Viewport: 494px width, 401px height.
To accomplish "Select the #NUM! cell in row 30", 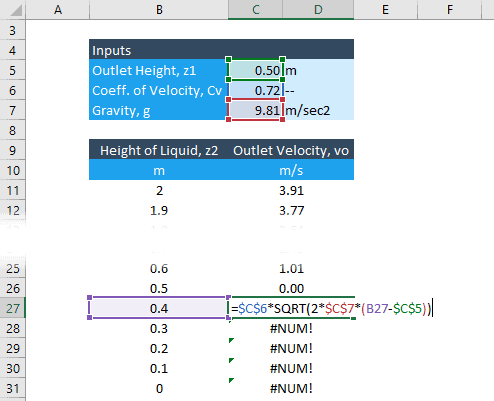I will (291, 368).
